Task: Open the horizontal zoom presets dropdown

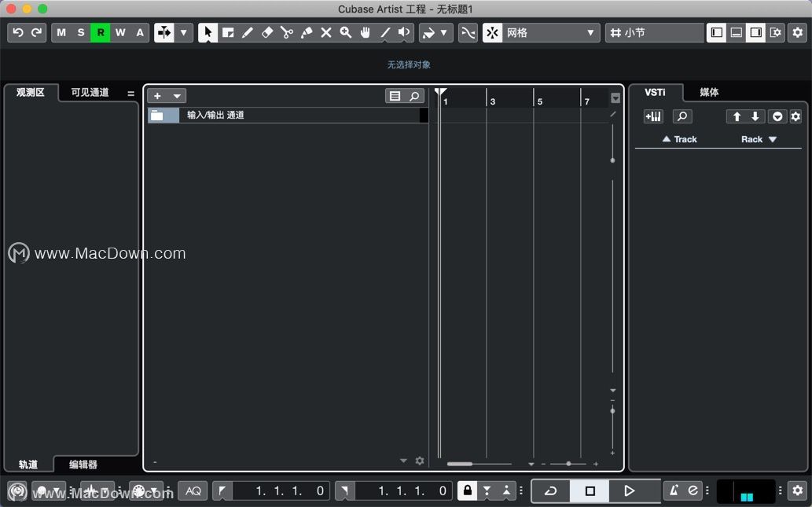Action: [531, 464]
